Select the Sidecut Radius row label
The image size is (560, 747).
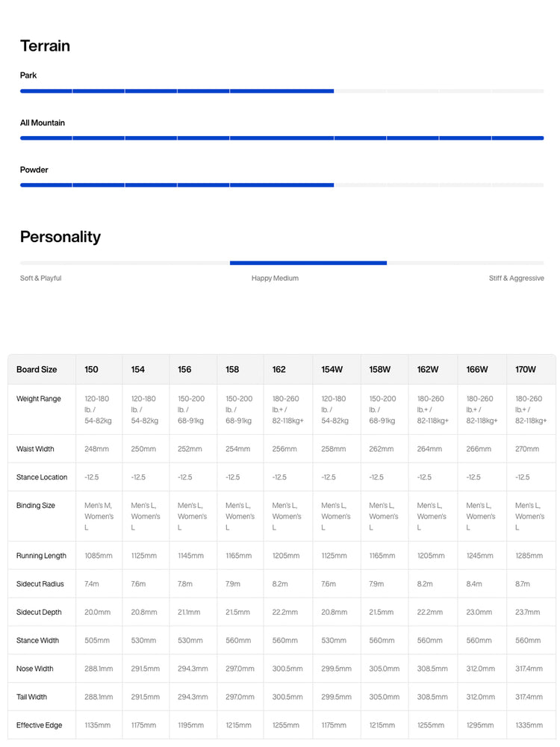[40, 584]
